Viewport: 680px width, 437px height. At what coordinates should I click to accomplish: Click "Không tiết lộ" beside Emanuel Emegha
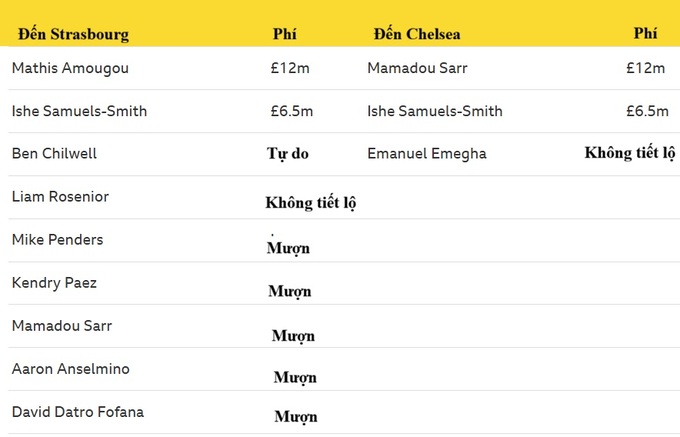tap(630, 154)
